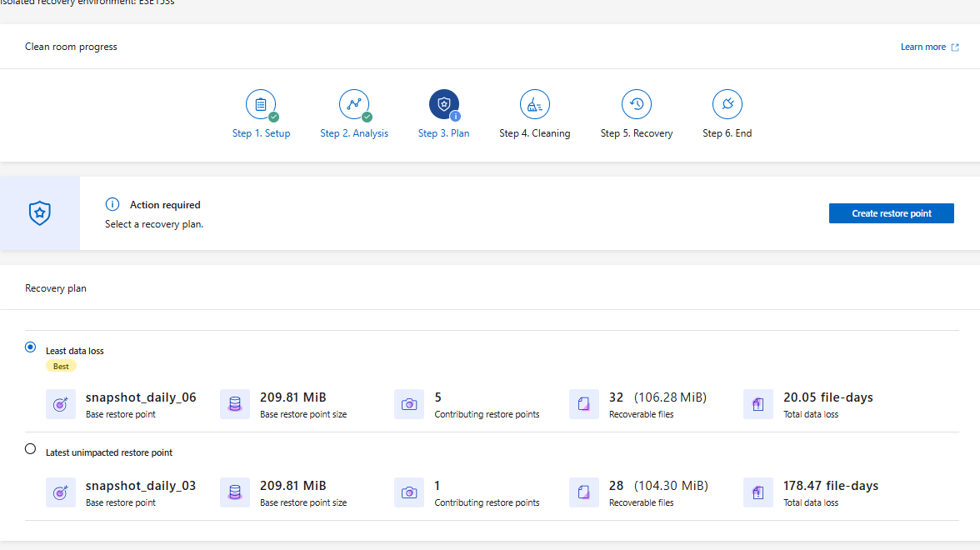The image size is (980, 550).
Task: Click the camera icon for 1 contributing restore point
Action: coord(409,492)
